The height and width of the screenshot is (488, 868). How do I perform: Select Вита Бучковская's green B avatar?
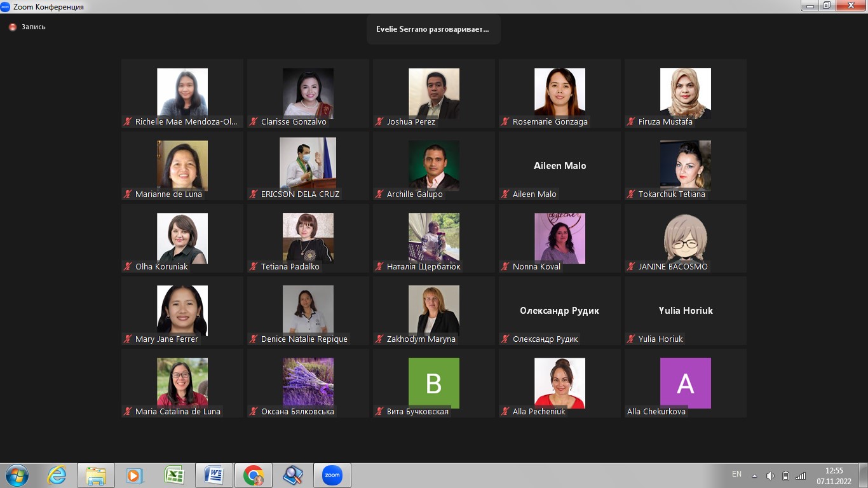[x=433, y=383]
